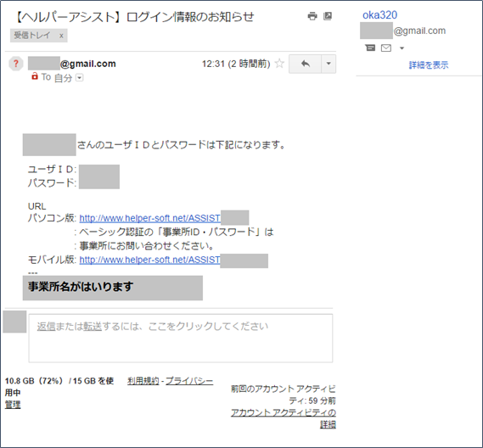
Task: Click the red lock encryption icon
Action: [35, 76]
